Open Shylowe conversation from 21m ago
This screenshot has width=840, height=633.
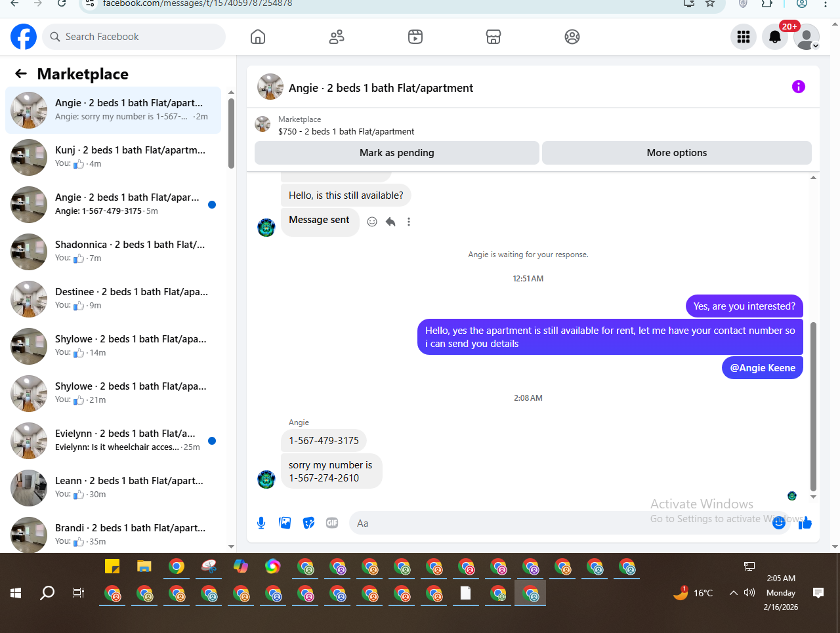[x=113, y=394]
